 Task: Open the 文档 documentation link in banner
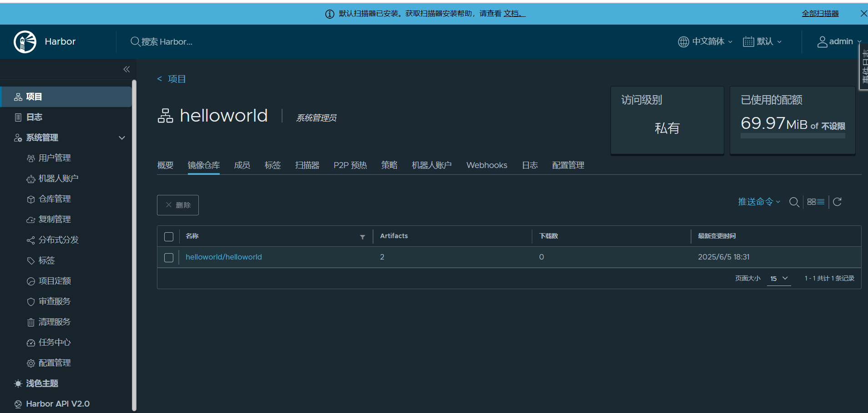[x=514, y=14]
